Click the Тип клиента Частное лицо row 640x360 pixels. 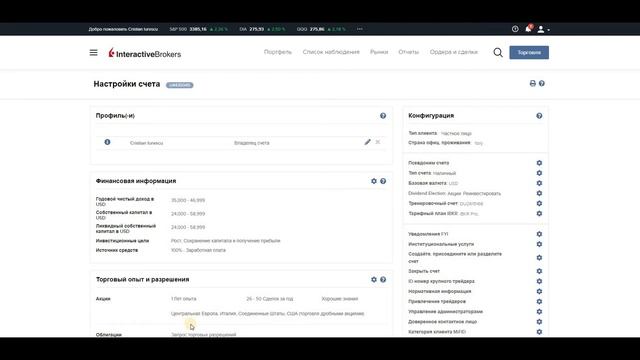pos(440,133)
